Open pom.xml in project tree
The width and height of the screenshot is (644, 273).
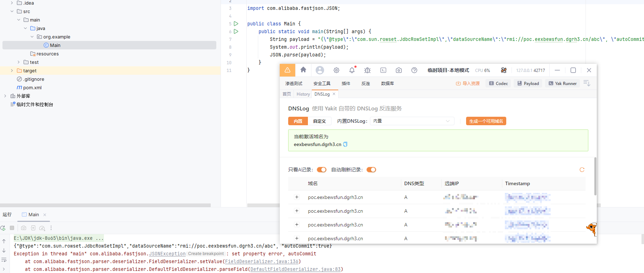32,87
